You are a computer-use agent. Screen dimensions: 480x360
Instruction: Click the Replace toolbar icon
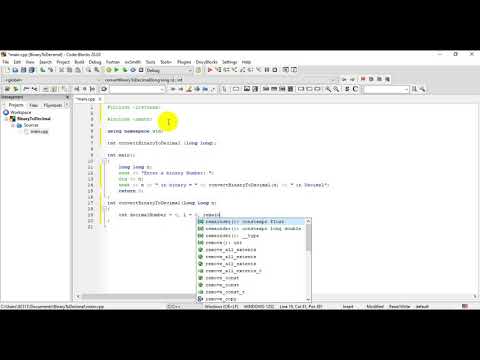(97, 70)
